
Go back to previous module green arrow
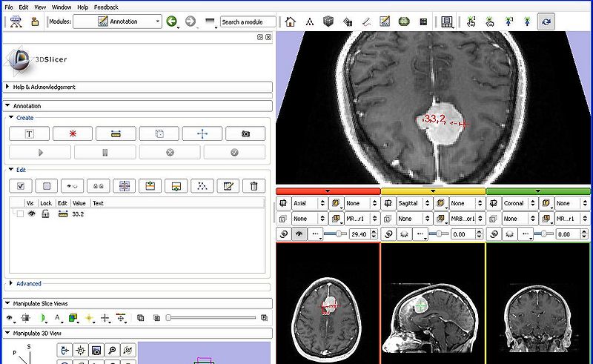point(172,21)
